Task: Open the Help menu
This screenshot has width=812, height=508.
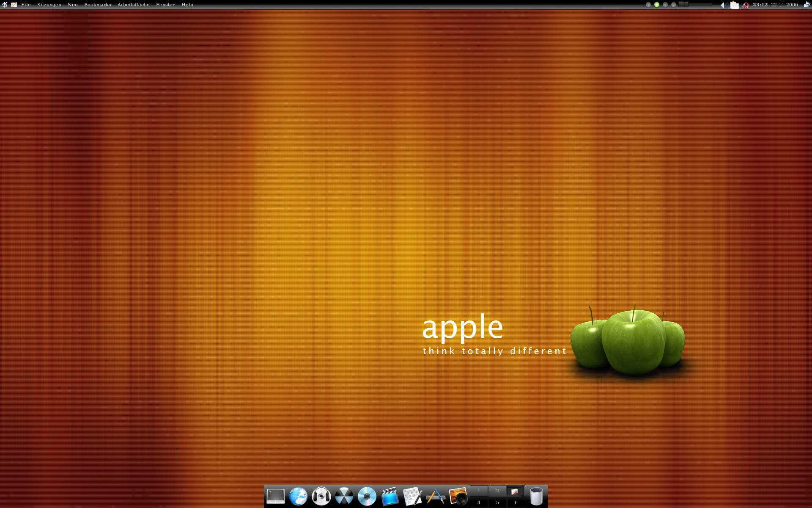Action: point(187,5)
